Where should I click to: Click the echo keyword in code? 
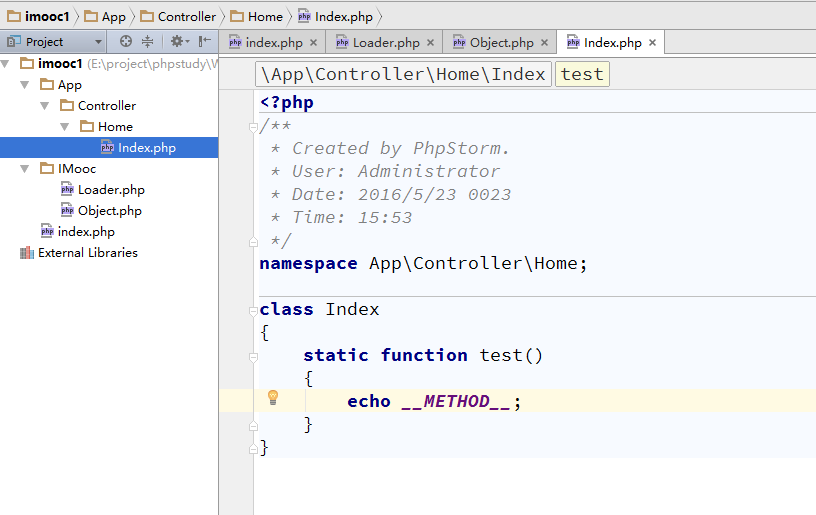[x=369, y=402]
